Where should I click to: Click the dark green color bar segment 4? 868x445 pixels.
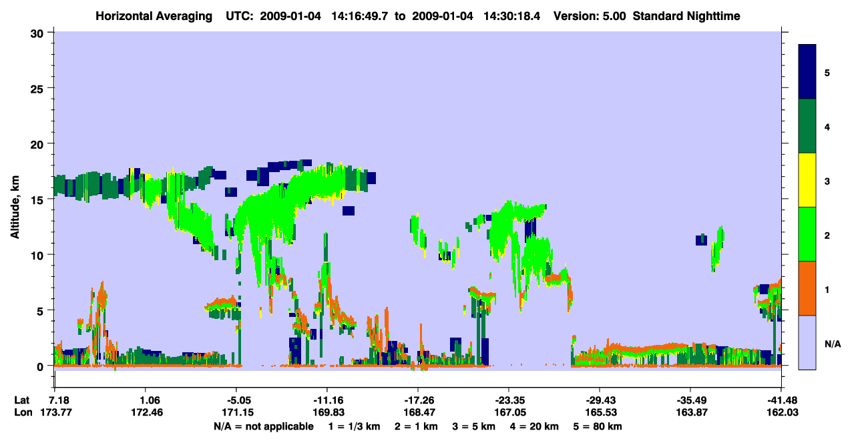click(x=807, y=125)
